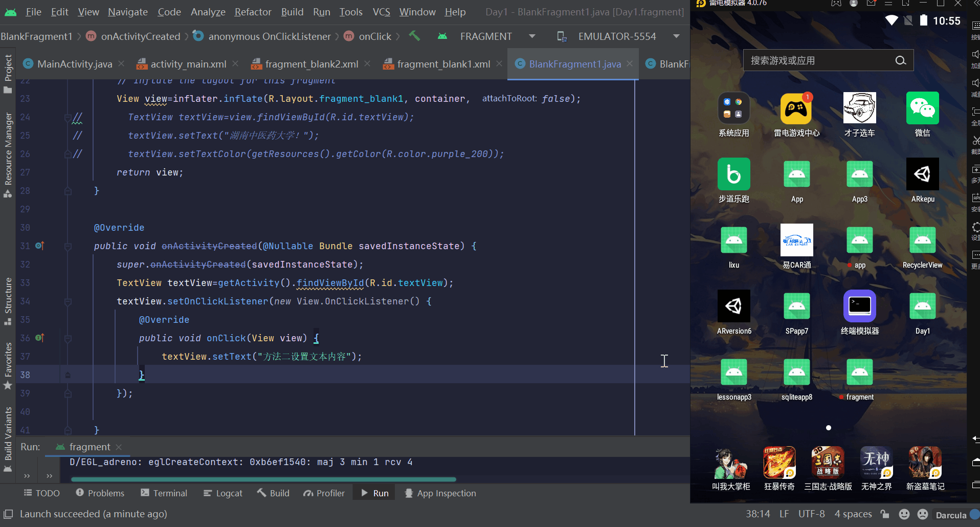Collapse the code fold at line 31

click(x=68, y=246)
